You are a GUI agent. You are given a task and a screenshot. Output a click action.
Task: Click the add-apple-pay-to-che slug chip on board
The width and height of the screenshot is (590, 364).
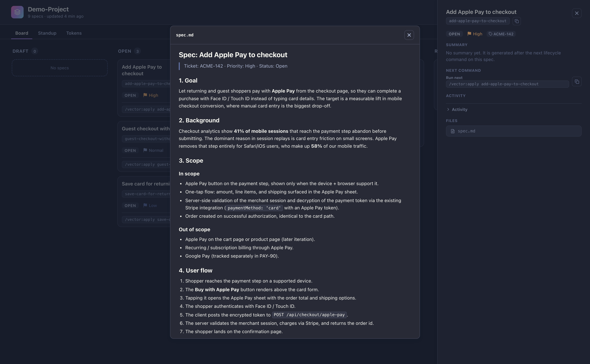point(146,84)
